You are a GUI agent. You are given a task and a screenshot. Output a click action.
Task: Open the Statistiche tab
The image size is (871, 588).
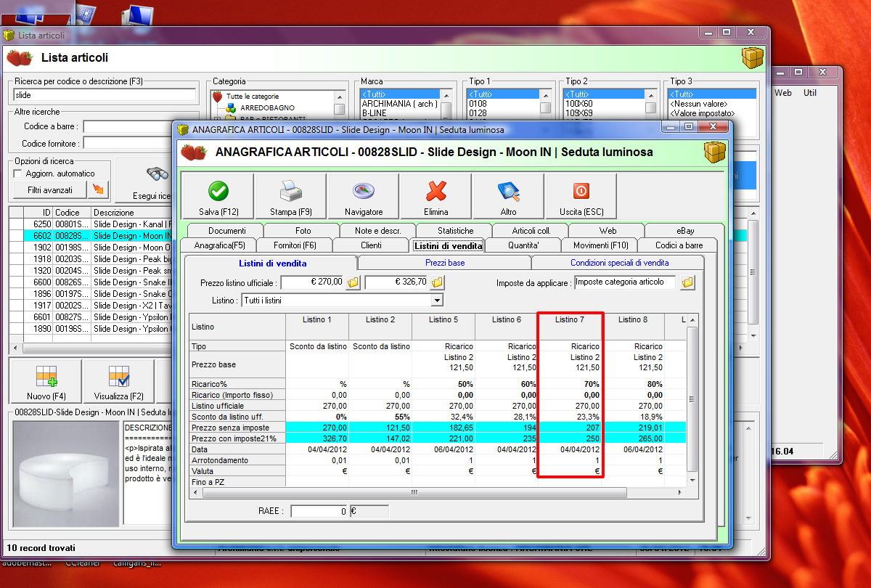[x=455, y=230]
